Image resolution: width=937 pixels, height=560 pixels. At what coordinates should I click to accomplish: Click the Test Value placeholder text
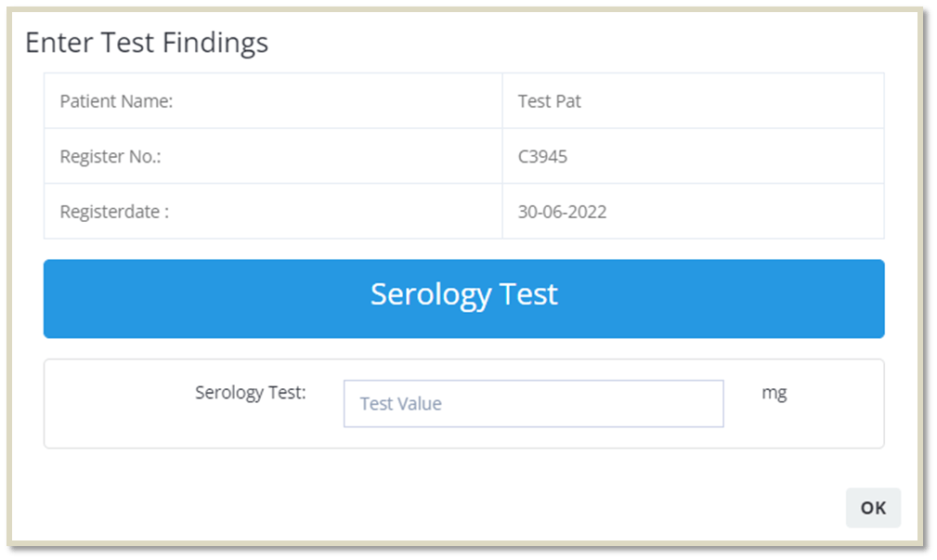point(400,403)
